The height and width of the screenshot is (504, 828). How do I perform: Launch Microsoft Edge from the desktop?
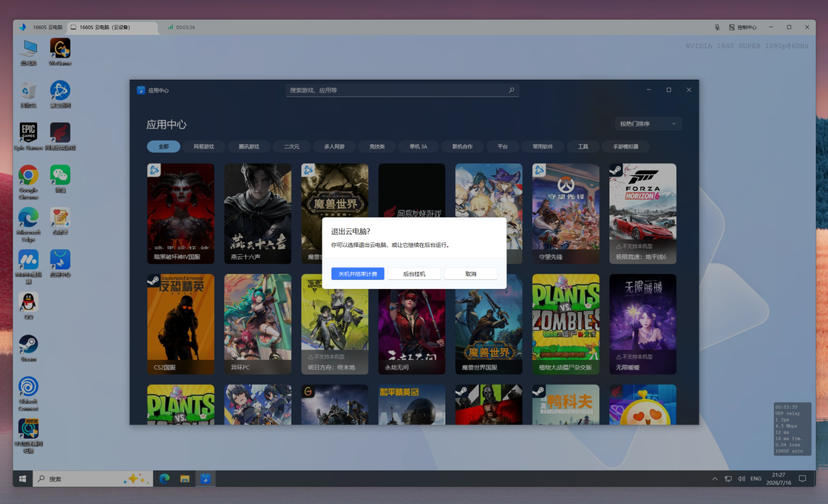point(29,225)
